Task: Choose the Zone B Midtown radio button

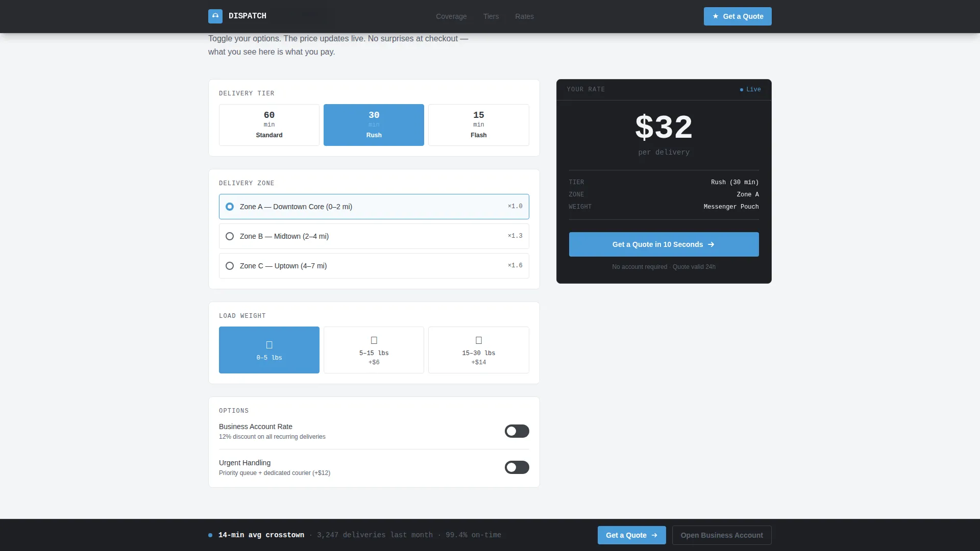Action: (x=230, y=236)
